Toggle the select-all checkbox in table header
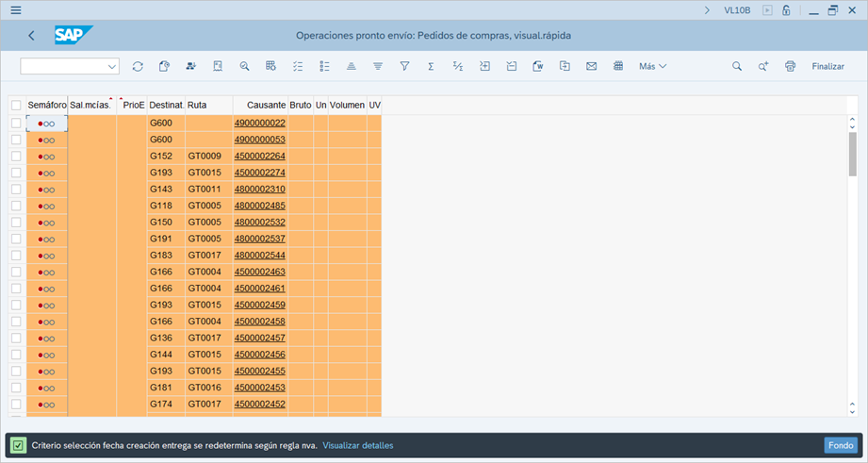868x463 pixels. [x=16, y=105]
